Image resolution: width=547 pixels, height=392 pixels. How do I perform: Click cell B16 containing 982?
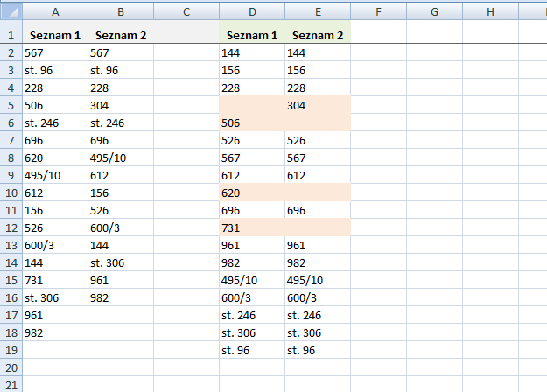click(121, 297)
